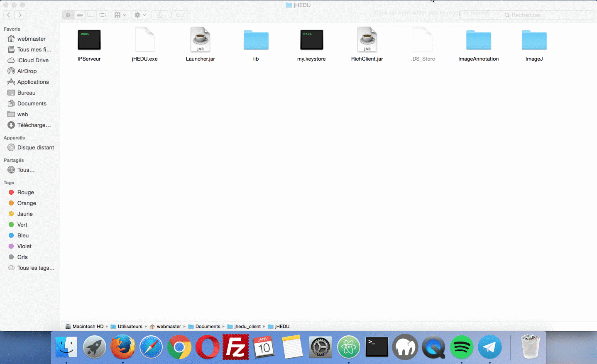Open Finder from the Dock
The image size is (597, 364).
point(66,347)
